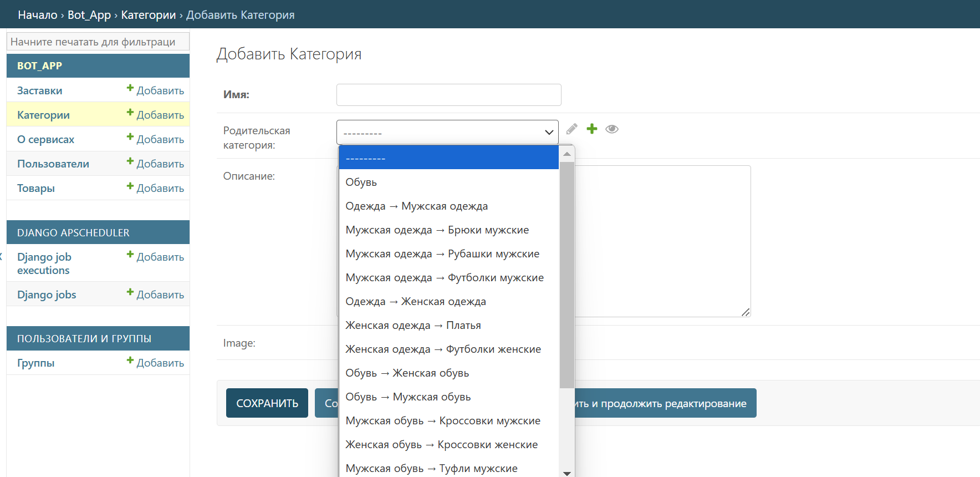
Task: Click the eye view icon beside parent category
Action: [x=612, y=129]
